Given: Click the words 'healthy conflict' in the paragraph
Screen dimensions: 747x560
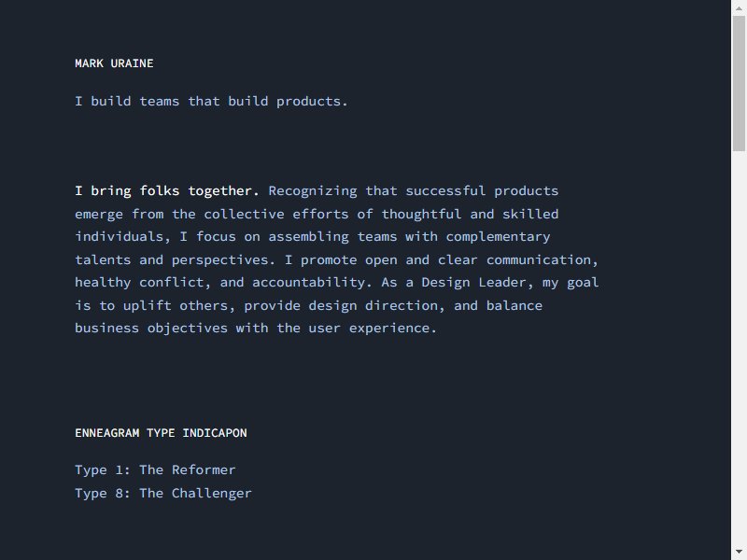Looking at the screenshot, I should [140, 283].
